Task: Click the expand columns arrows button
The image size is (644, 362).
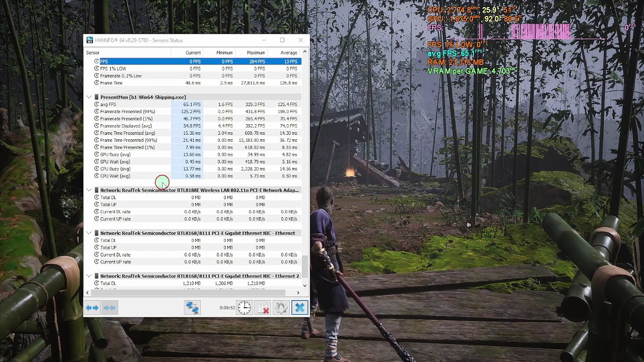Action: click(92, 308)
